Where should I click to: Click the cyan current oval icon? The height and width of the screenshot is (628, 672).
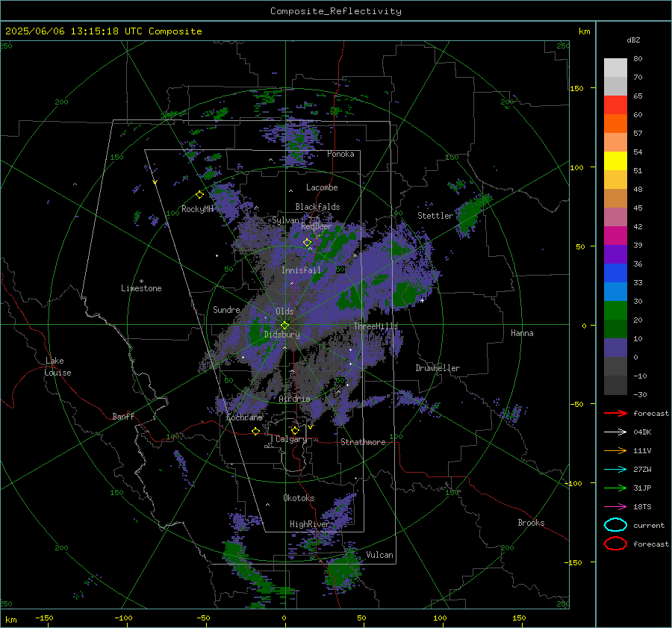pos(615,525)
